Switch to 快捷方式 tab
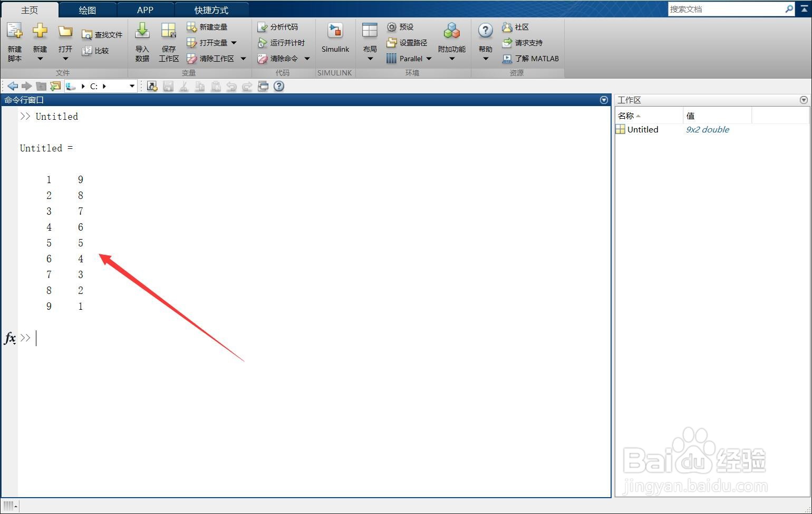The height and width of the screenshot is (514, 812). coord(211,9)
